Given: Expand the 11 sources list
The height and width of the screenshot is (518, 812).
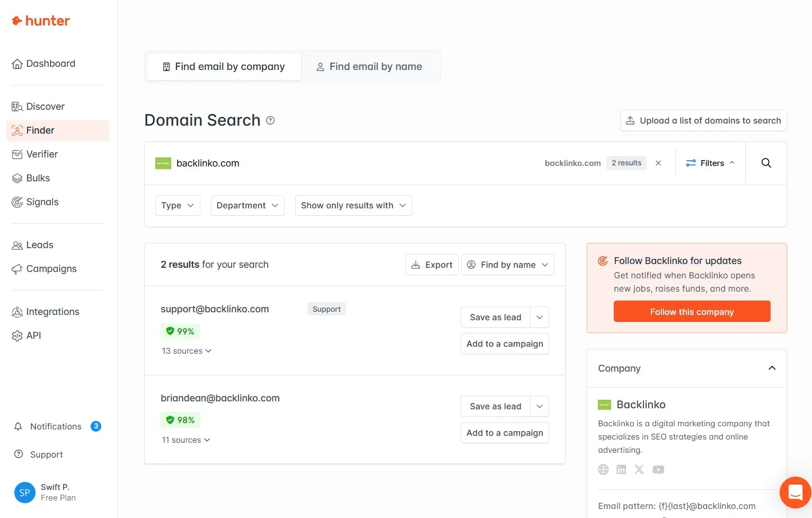Looking at the screenshot, I should (x=186, y=440).
